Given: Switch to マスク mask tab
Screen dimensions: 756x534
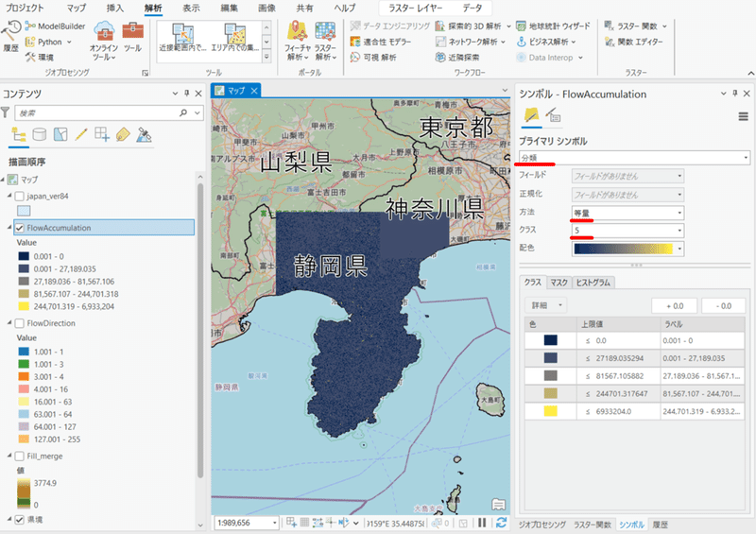Looking at the screenshot, I should click(558, 283).
